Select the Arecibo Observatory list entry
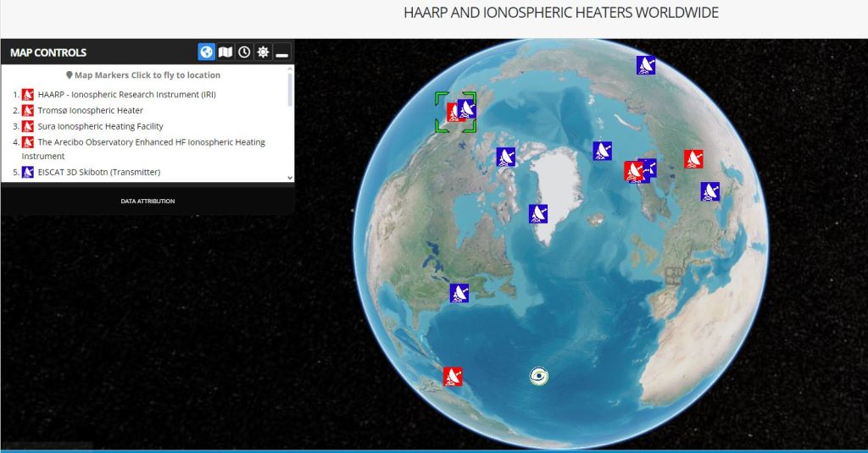868x453 pixels. [x=151, y=142]
